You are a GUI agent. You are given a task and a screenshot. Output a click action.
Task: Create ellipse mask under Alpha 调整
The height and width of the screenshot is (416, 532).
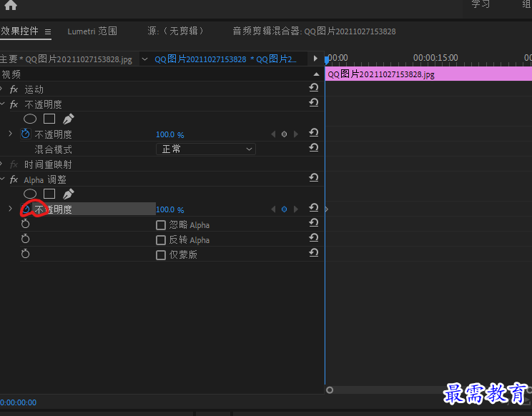tap(30, 194)
